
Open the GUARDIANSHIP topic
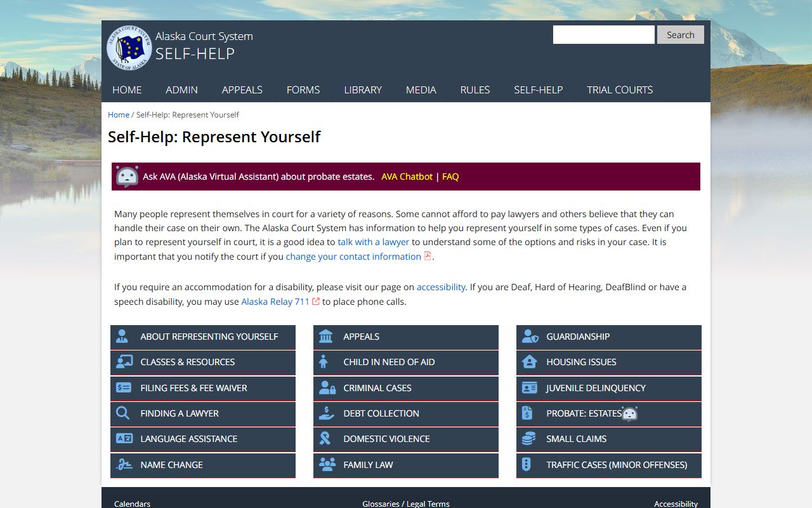coord(609,337)
